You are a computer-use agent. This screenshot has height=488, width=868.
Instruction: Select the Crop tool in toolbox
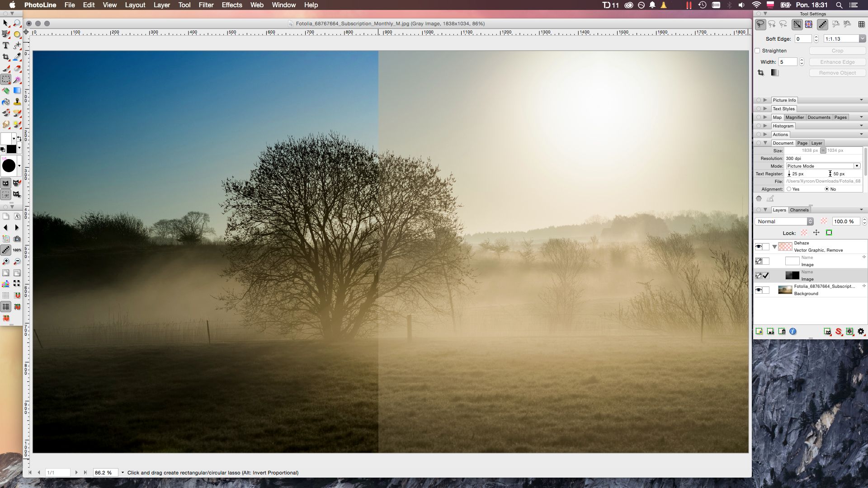(x=5, y=57)
